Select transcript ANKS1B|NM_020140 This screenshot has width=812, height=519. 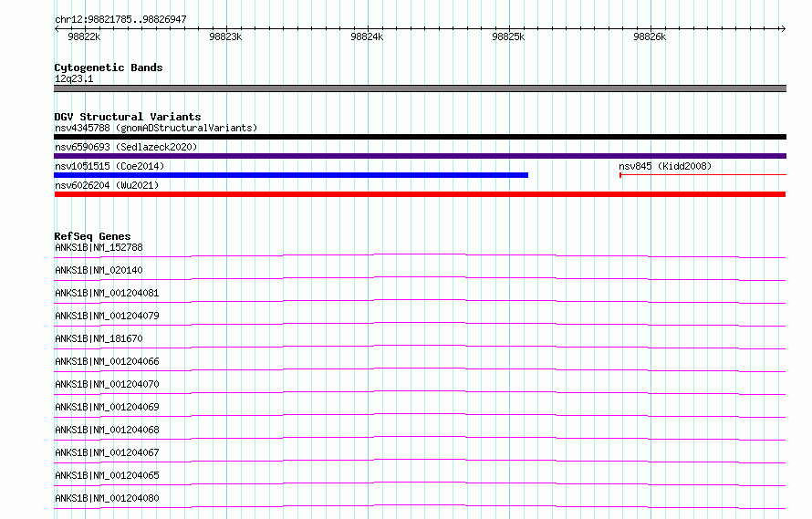click(x=99, y=270)
